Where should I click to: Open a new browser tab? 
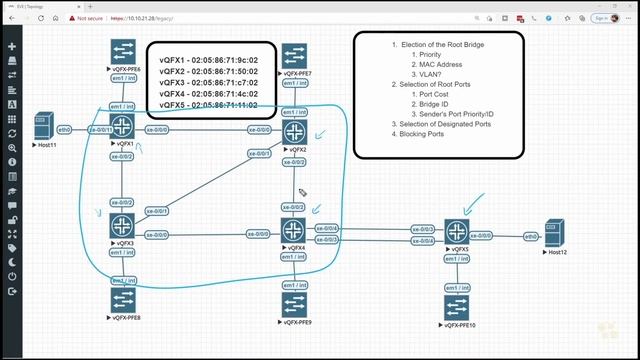[x=90, y=7]
